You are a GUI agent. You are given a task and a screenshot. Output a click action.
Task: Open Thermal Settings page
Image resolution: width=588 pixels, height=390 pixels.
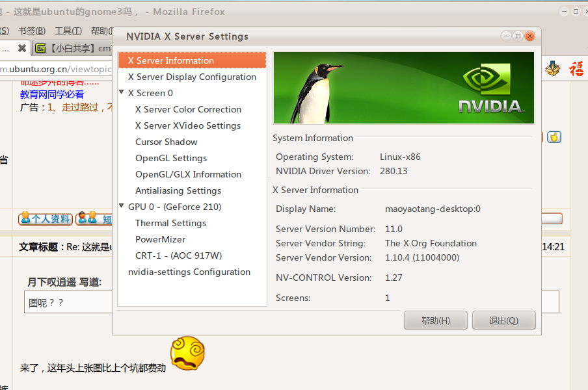click(170, 224)
